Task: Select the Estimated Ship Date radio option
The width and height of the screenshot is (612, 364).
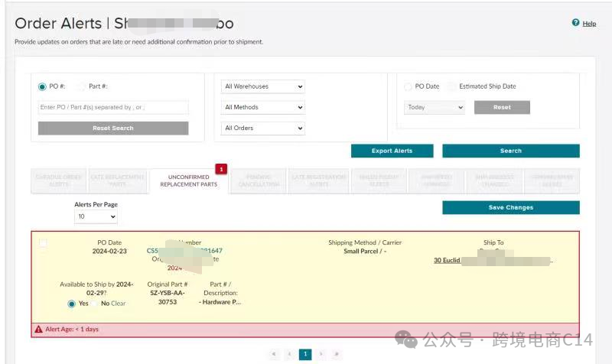Action: pos(451,86)
